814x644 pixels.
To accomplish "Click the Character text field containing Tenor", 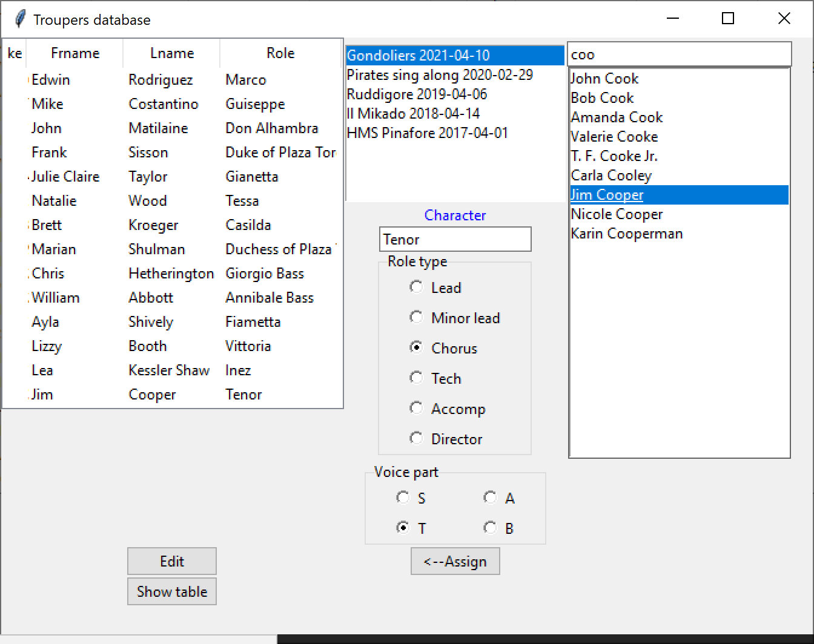I will [455, 239].
